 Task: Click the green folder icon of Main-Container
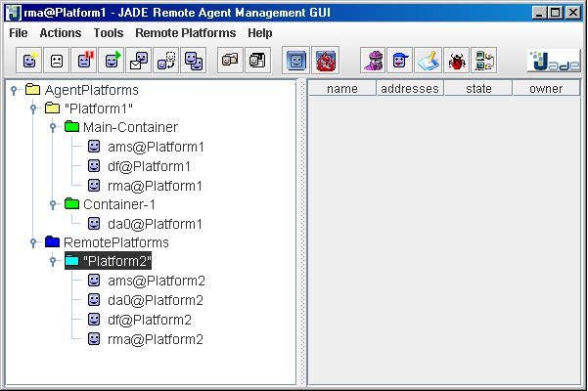[x=71, y=127]
